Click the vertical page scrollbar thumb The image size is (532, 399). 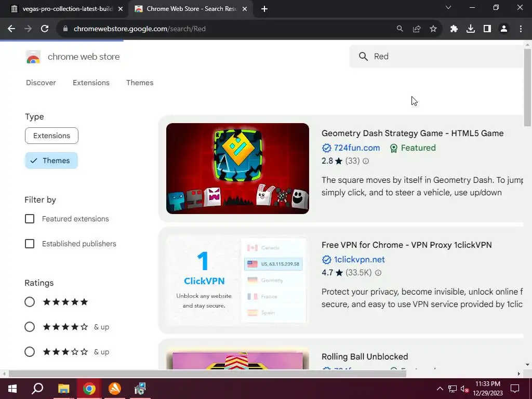pos(527,87)
